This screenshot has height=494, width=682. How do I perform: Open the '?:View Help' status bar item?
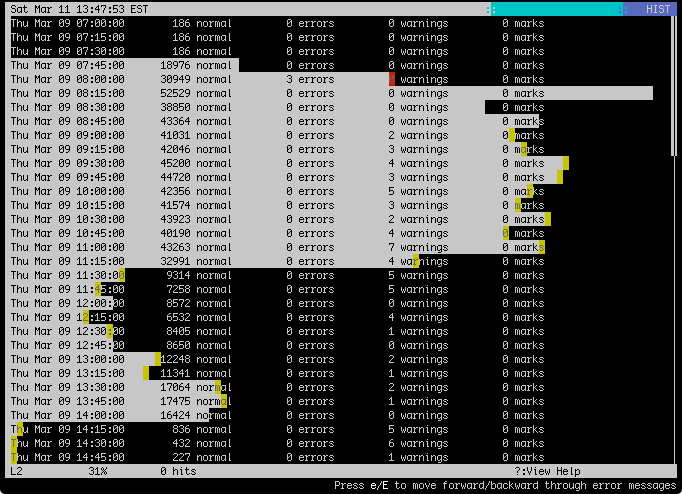[547, 471]
